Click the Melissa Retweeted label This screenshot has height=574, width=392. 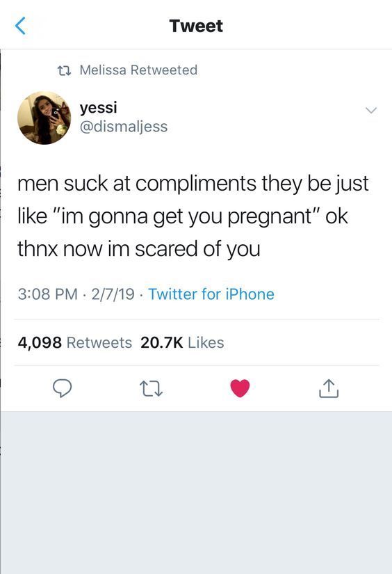pyautogui.click(x=138, y=70)
